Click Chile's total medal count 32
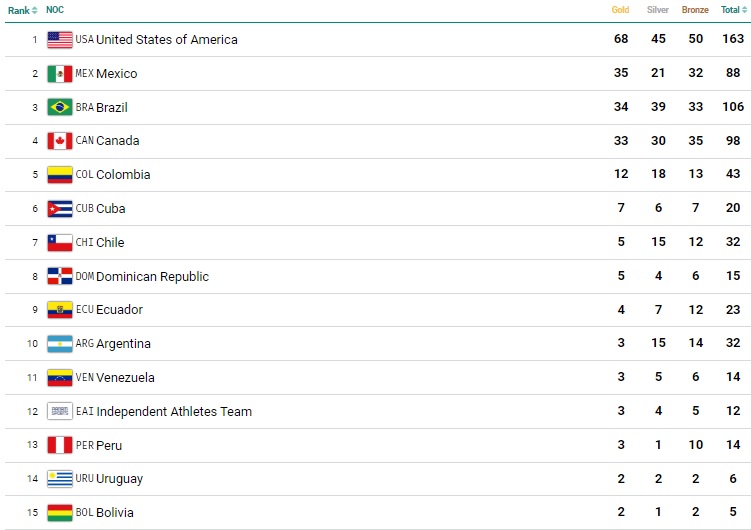This screenshot has height=530, width=751. pos(733,243)
